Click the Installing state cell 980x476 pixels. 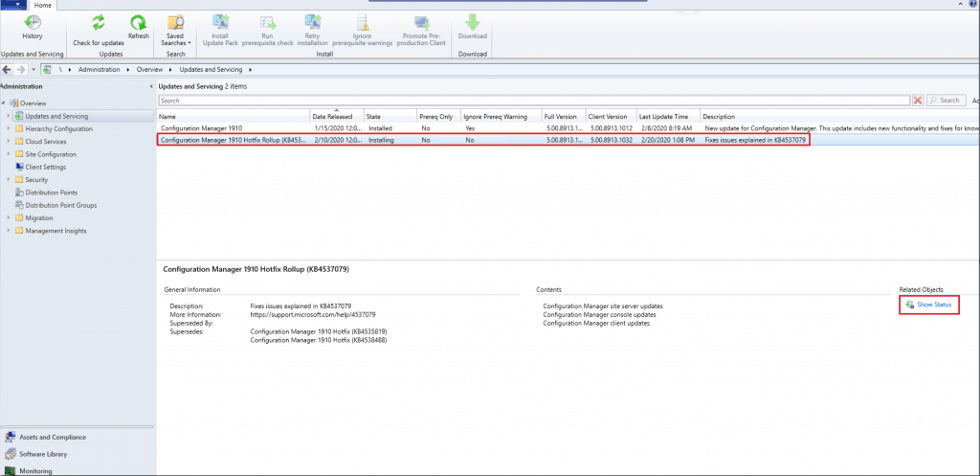[381, 140]
